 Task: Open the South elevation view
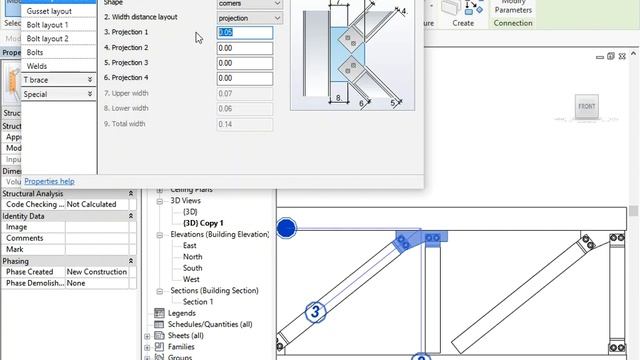[x=193, y=268]
